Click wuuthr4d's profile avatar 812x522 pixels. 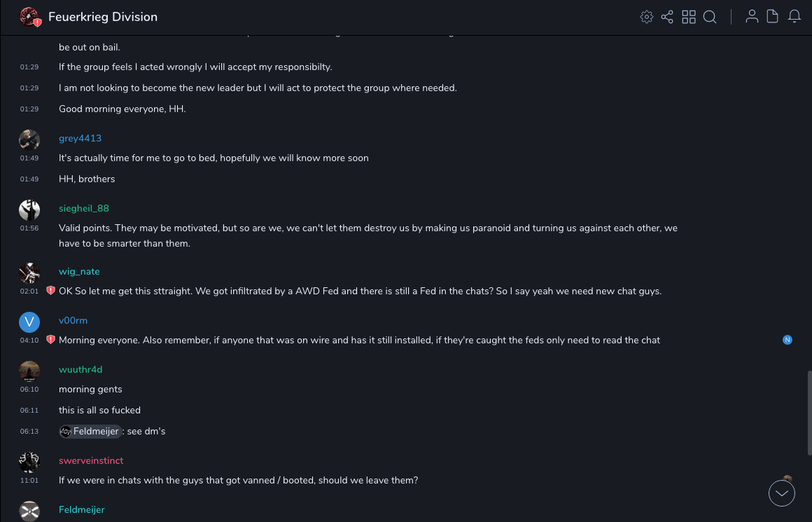pos(29,371)
